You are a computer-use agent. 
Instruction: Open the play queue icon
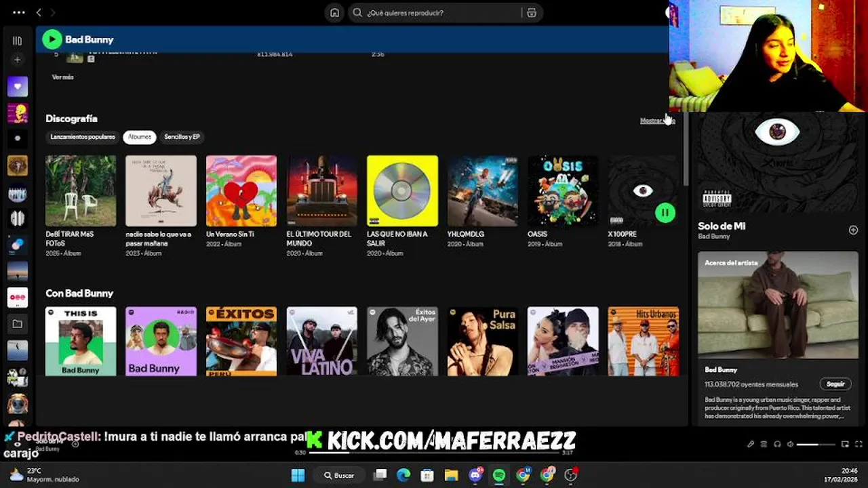(x=764, y=445)
